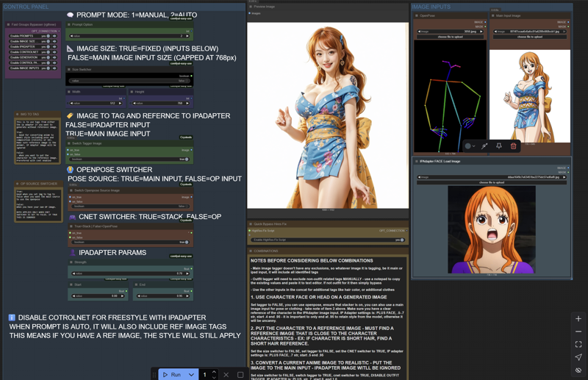Screen dimensions: 588x380
Task: Increase the Width value with right arrow
Action: click(121, 104)
